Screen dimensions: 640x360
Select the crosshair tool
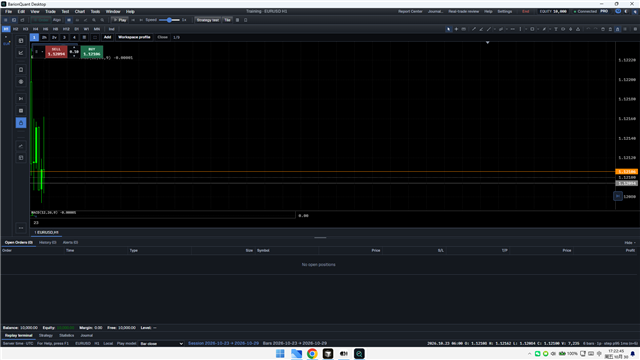point(456,29)
